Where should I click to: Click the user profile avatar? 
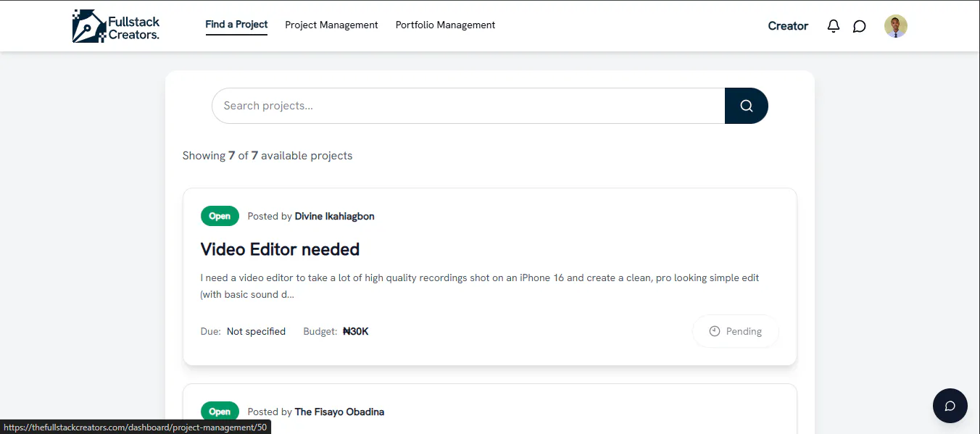point(896,26)
